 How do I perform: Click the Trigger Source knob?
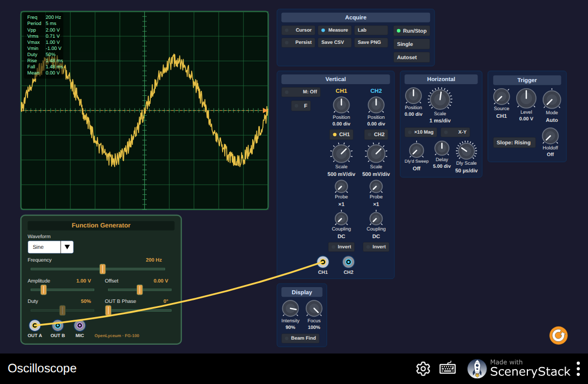(501, 97)
